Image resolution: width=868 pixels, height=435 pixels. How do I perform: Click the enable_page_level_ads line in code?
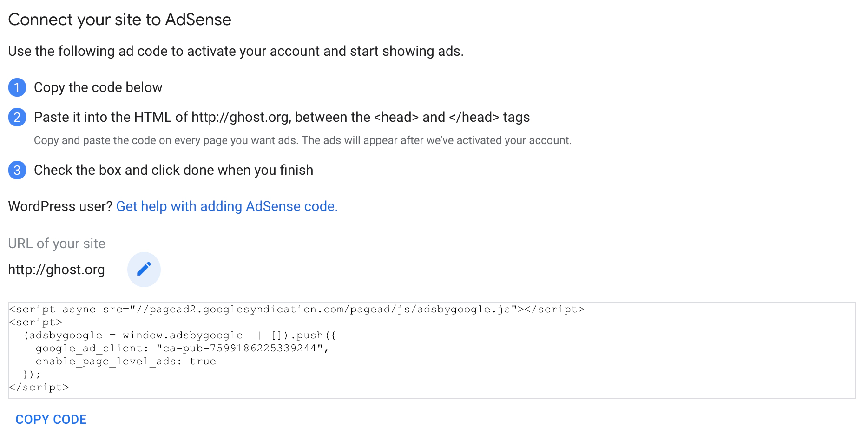(125, 361)
